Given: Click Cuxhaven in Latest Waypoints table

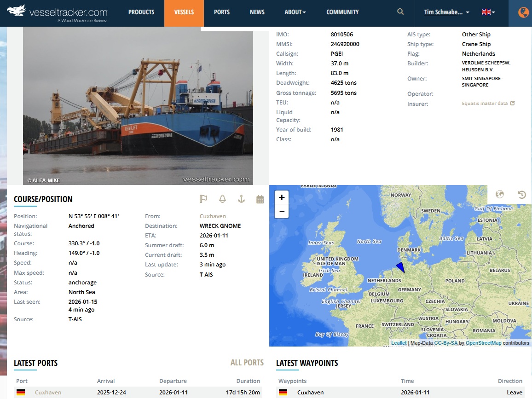Looking at the screenshot, I should point(311,392).
